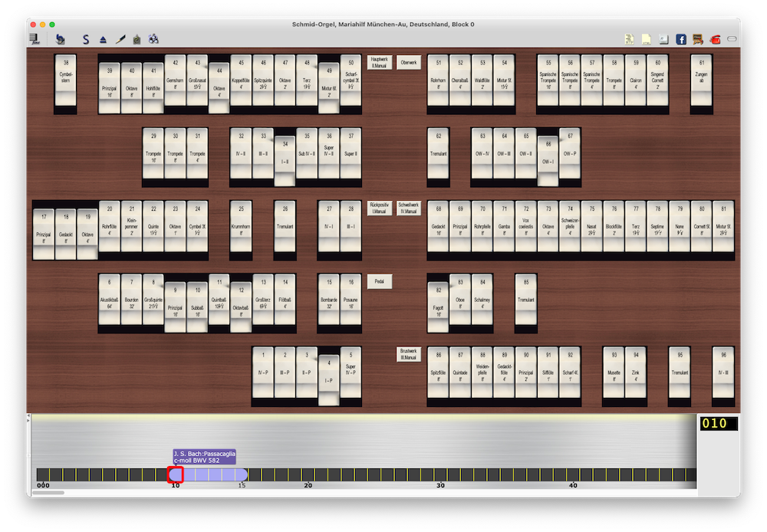Click the eject arrow toolbar icon

click(104, 39)
